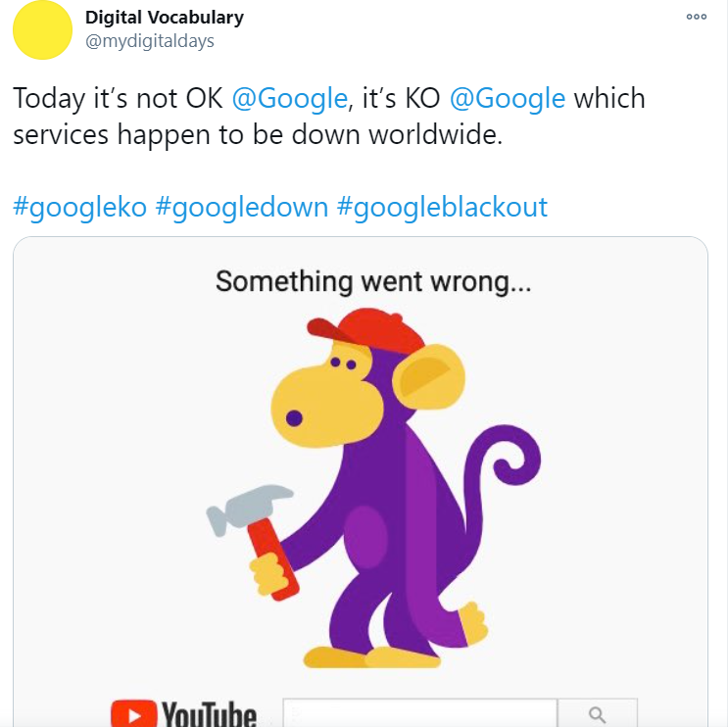Open the tweet's three-dot more options menu
This screenshot has width=728, height=727.
697,17
